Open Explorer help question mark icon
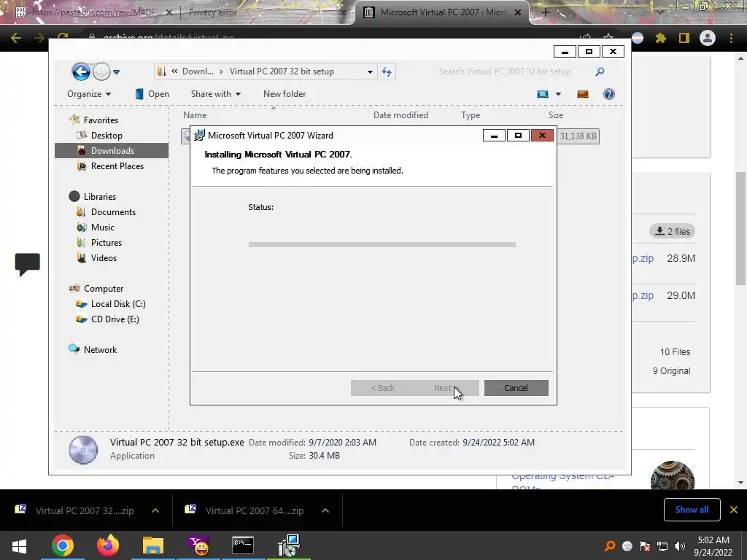The height and width of the screenshot is (560, 747). coord(609,94)
